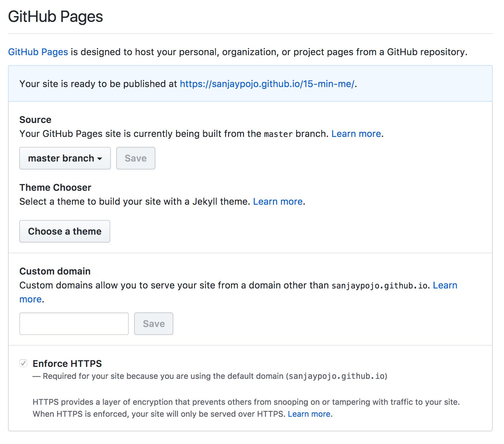The width and height of the screenshot is (504, 444).
Task: Click the Source section heading
Action: (36, 120)
